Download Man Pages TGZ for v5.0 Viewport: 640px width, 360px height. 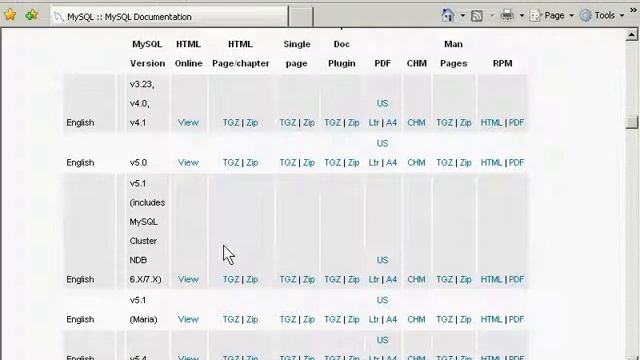pos(444,162)
